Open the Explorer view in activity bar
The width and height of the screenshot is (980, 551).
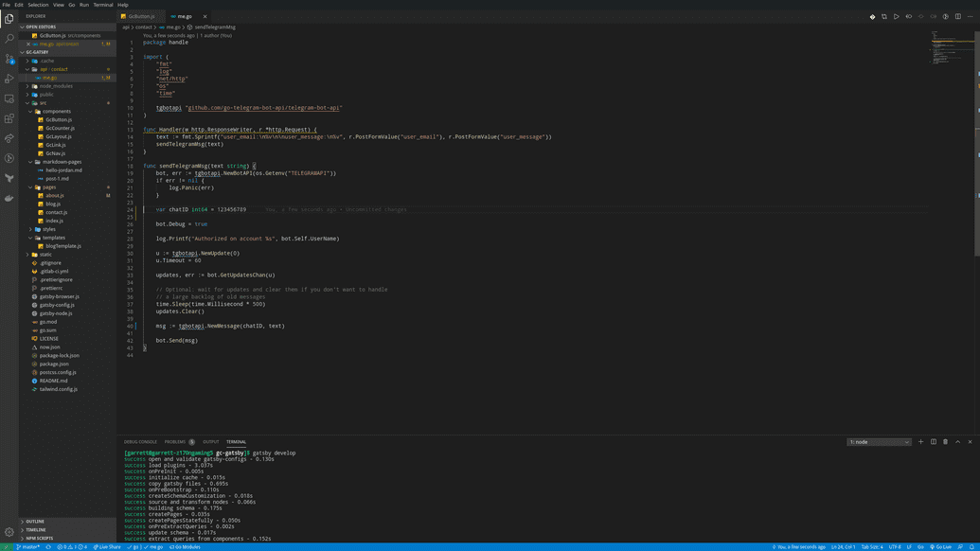[x=9, y=19]
